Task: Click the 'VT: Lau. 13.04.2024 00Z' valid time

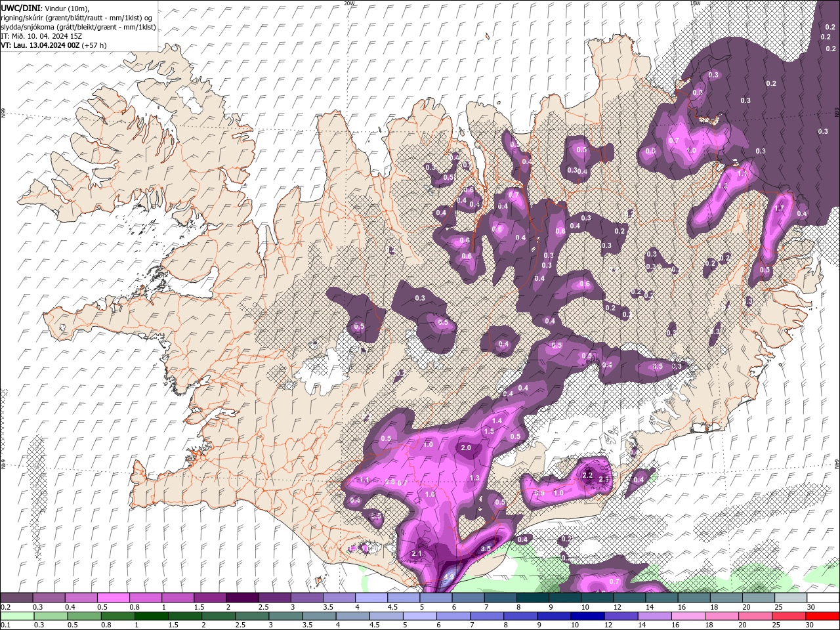Action: point(40,45)
